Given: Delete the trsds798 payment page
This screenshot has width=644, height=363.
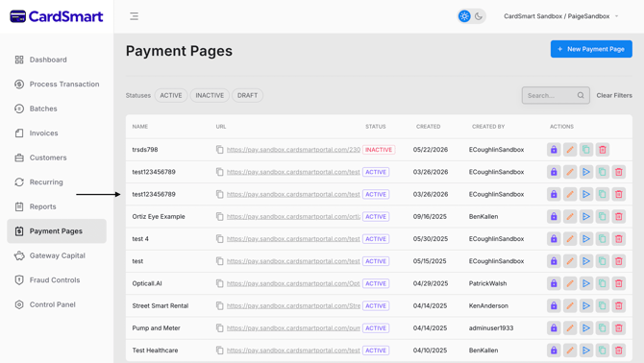Looking at the screenshot, I should pos(603,150).
